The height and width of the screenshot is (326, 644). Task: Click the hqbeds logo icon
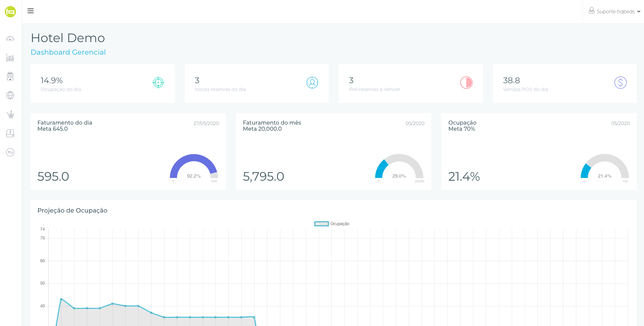click(11, 12)
